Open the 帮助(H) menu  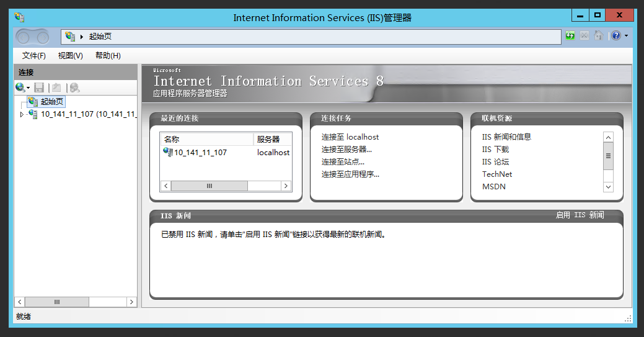(x=108, y=56)
